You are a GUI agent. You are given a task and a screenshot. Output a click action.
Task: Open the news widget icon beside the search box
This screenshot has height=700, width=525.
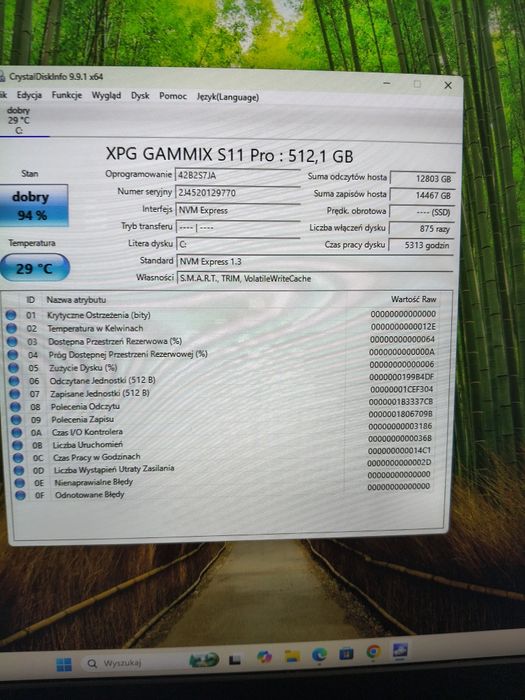pyautogui.click(x=204, y=660)
